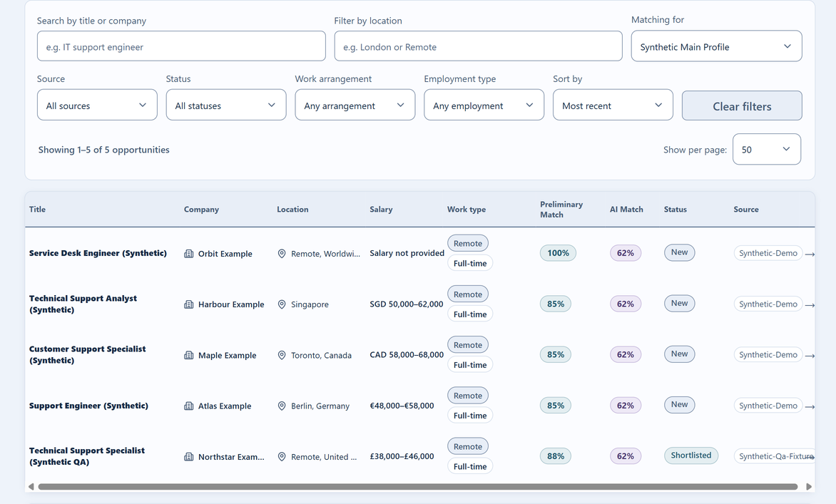Click the arrow icon in Technical Support Analyst row
The image size is (836, 504).
(x=810, y=305)
